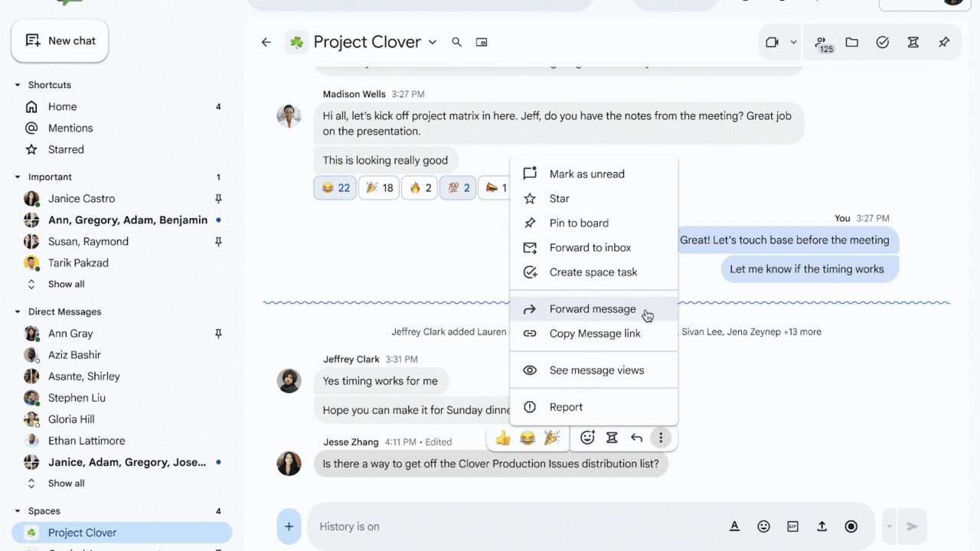
Task: Start a video call from the toolbar
Action: [x=774, y=42]
